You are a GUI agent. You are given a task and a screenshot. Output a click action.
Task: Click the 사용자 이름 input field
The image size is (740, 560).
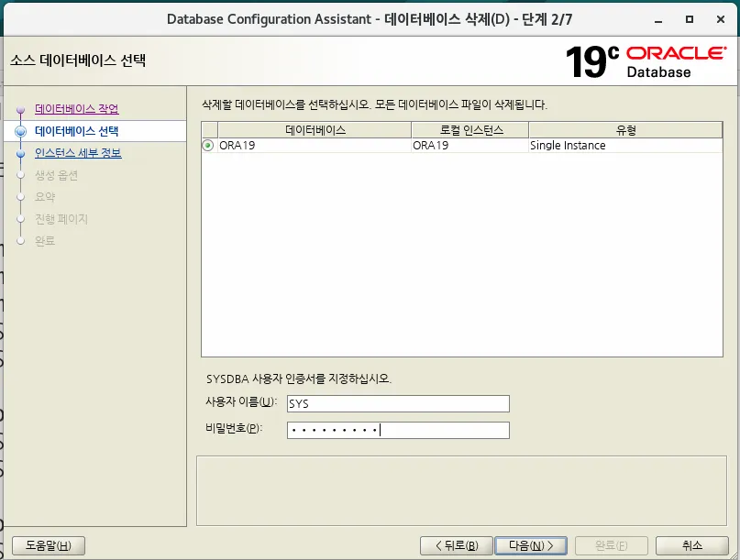pos(398,404)
